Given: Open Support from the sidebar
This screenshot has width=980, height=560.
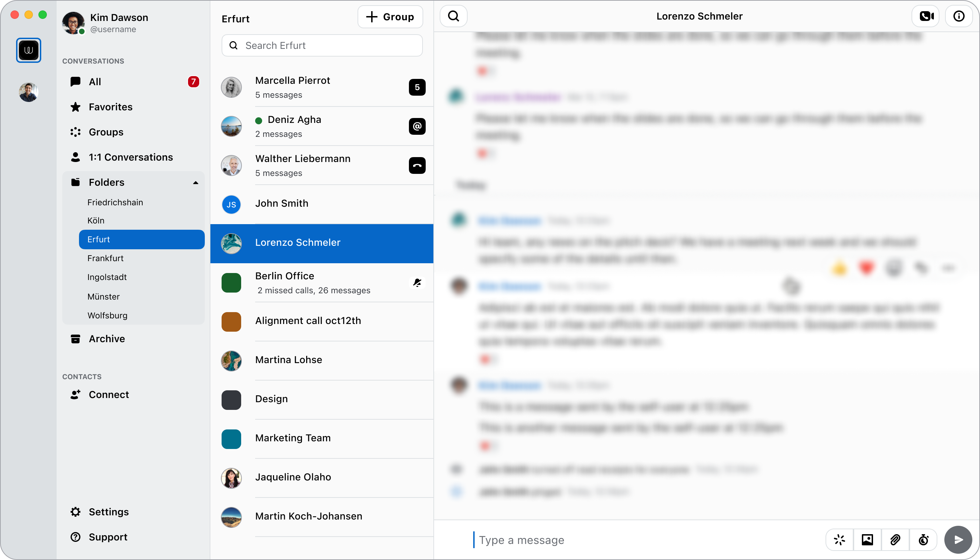Looking at the screenshot, I should 108,537.
